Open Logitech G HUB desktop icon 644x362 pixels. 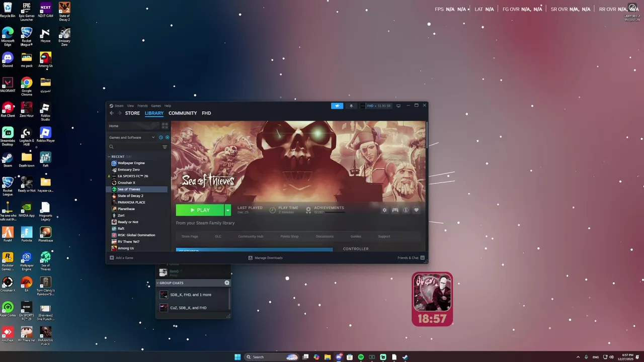pyautogui.click(x=27, y=137)
